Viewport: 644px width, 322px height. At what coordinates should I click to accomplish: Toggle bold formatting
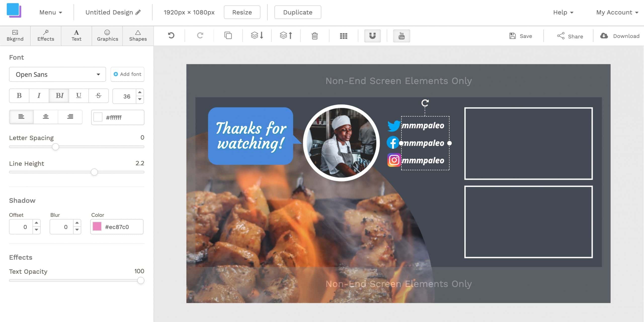[x=19, y=96]
